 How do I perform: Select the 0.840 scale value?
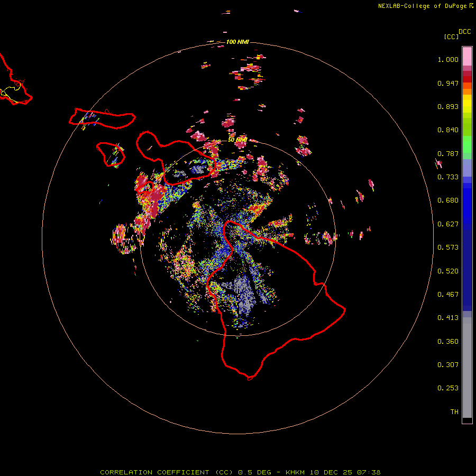448,130
